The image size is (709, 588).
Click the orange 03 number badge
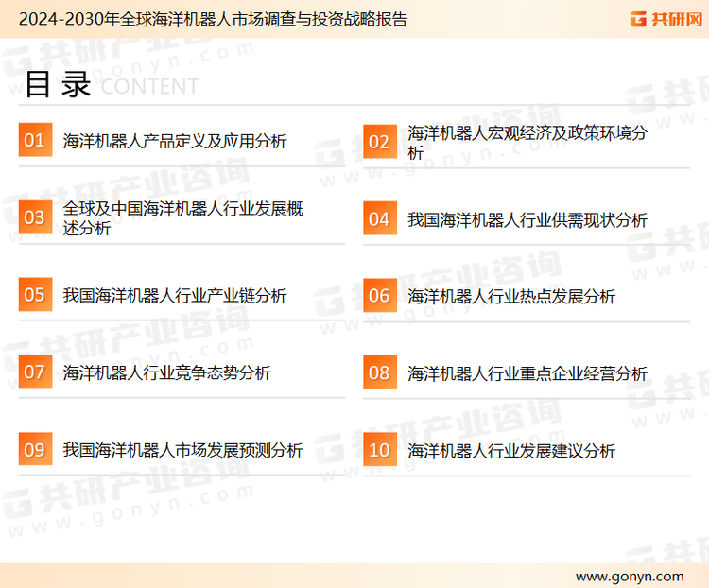(35, 217)
